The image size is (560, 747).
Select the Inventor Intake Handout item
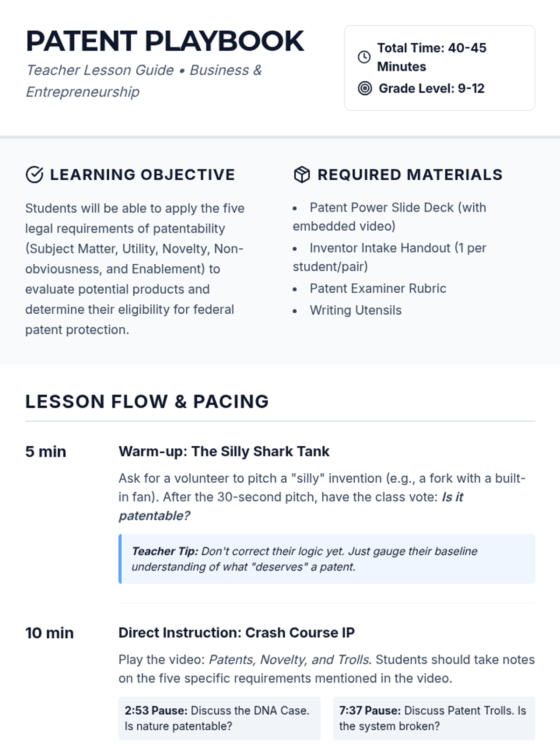[390, 257]
